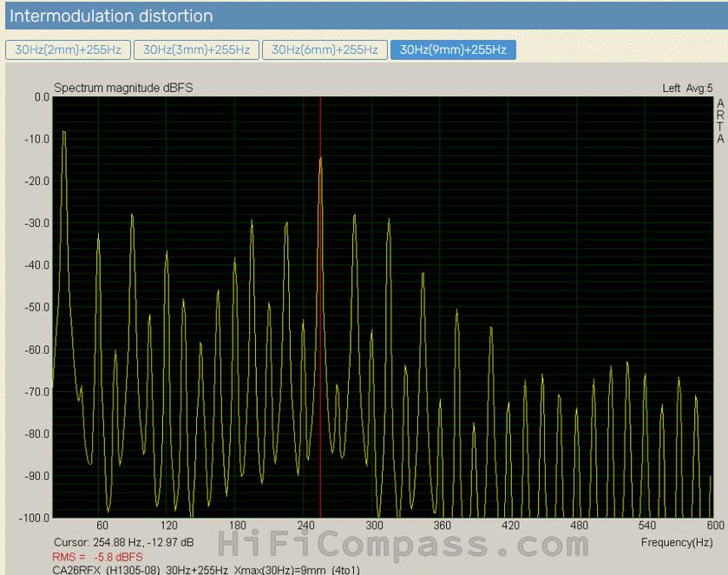The width and height of the screenshot is (728, 575).
Task: Click the RMS = -5.8 dBFS value
Action: [97, 557]
